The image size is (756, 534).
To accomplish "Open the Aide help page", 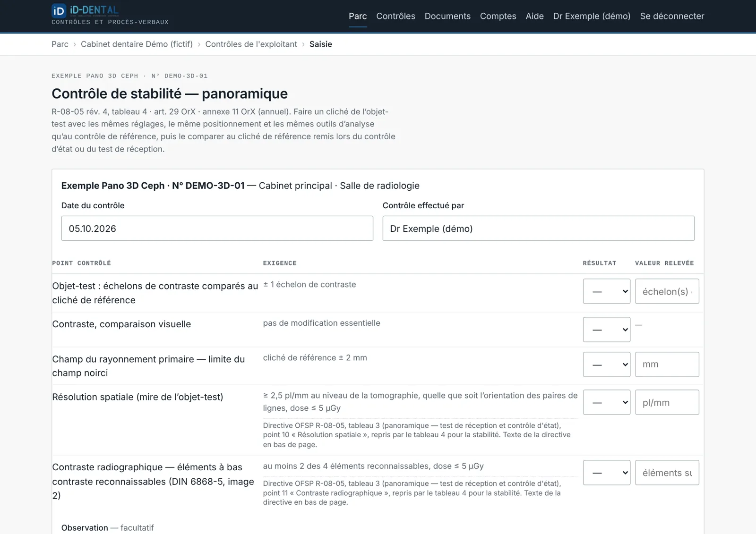I will click(534, 16).
